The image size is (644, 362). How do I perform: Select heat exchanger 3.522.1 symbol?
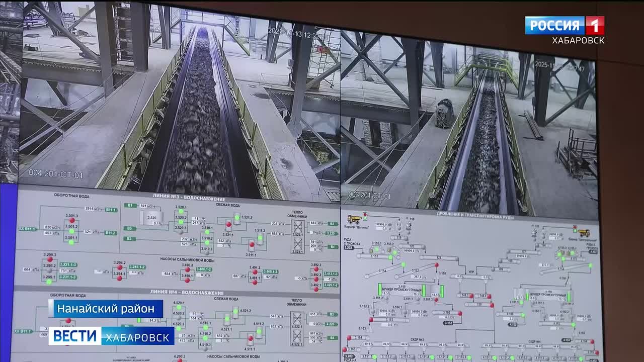click(x=297, y=234)
